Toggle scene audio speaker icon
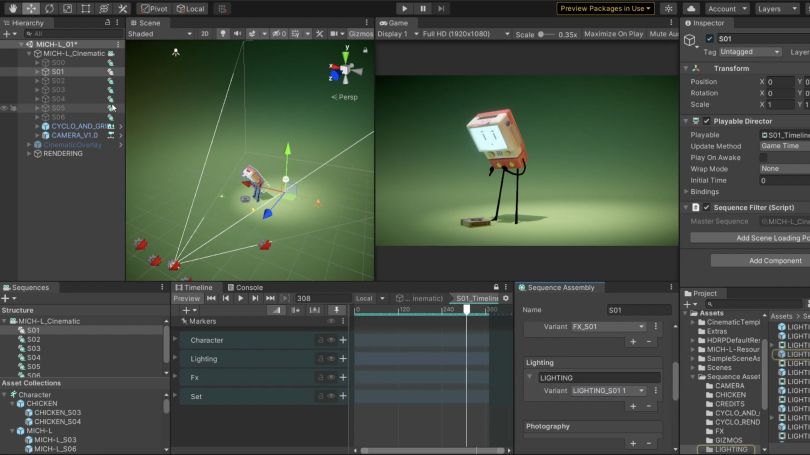 [x=237, y=34]
